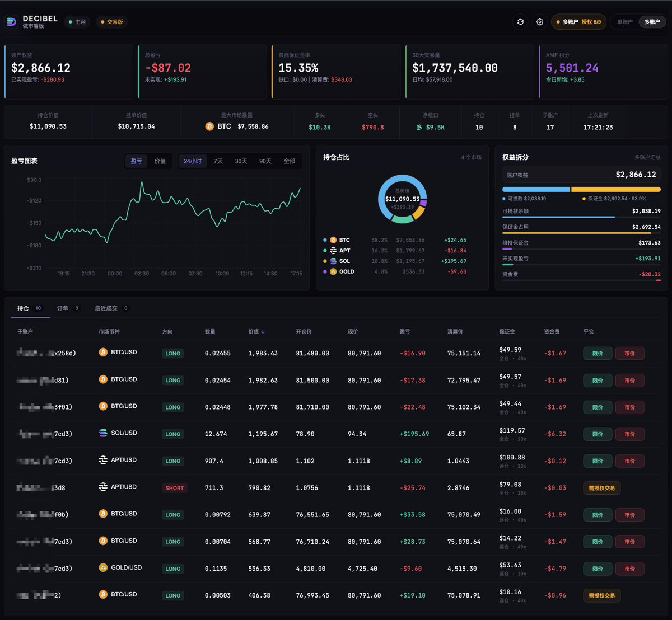The width and height of the screenshot is (672, 620).
Task: Click the 4,515.30 liquidation price cell
Action: point(462,569)
